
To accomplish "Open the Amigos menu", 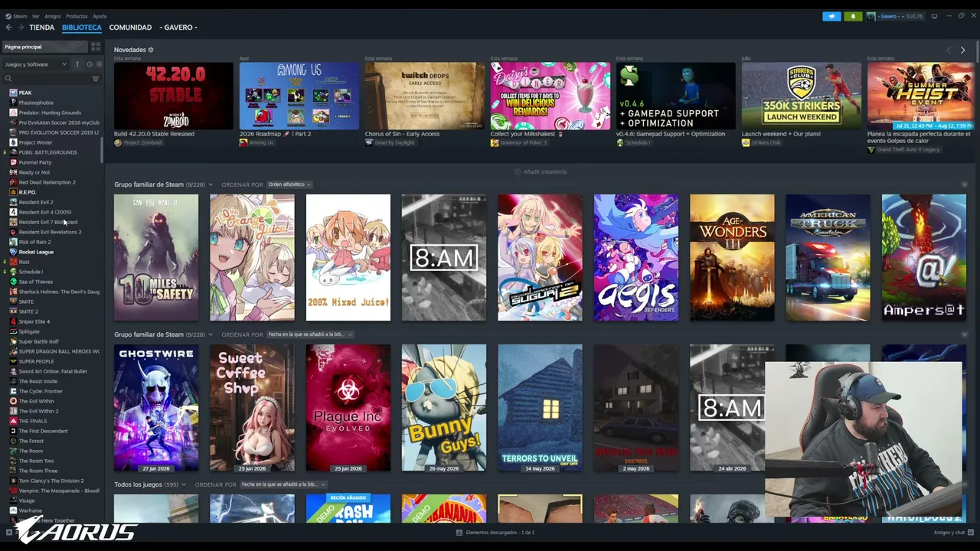I will tap(53, 16).
